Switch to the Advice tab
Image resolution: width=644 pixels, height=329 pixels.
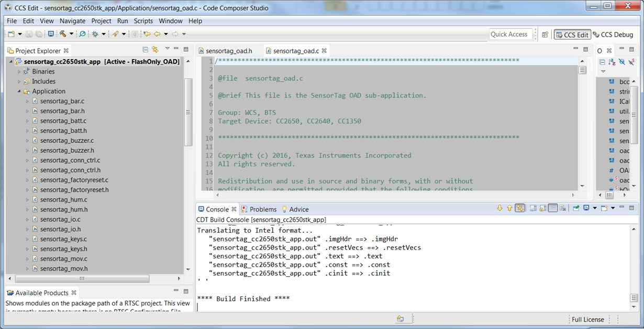point(295,209)
